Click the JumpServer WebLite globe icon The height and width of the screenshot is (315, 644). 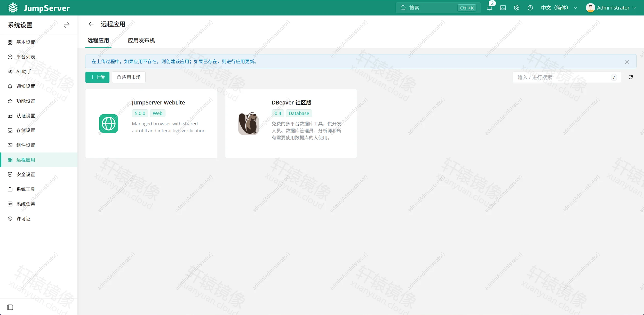click(109, 124)
